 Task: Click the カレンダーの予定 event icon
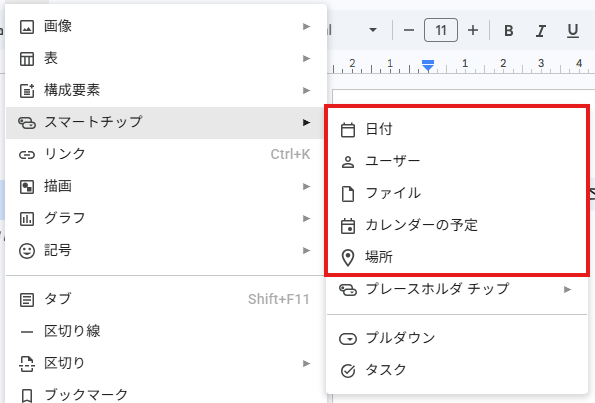[x=348, y=226]
